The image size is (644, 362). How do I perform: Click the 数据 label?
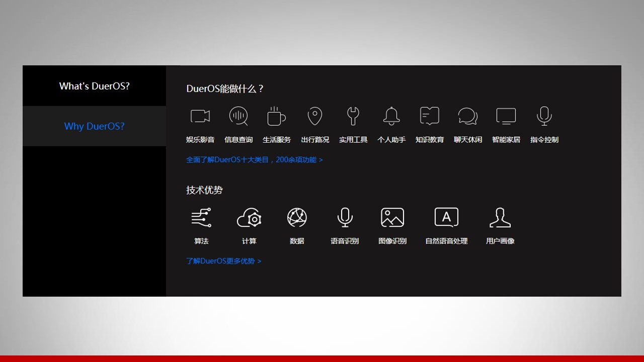297,241
